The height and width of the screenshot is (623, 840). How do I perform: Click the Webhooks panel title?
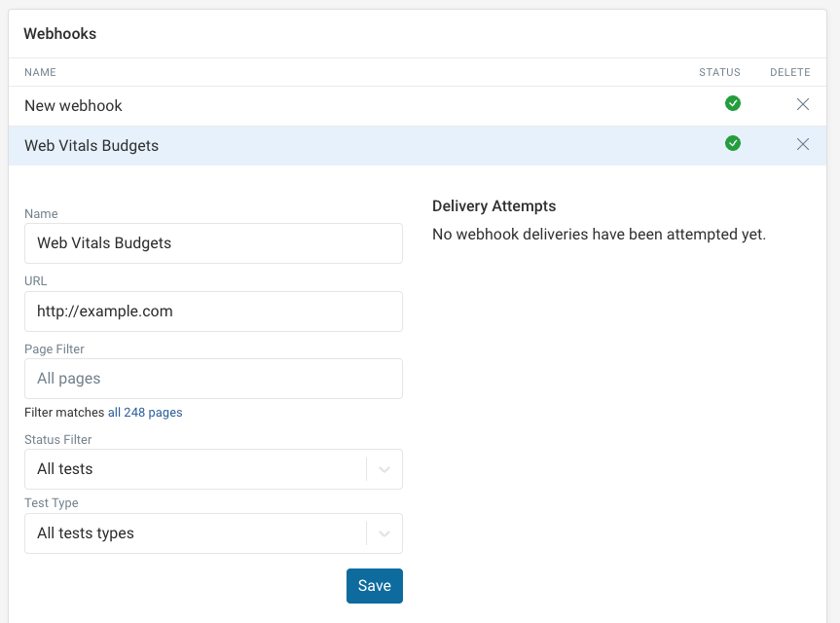coord(61,33)
